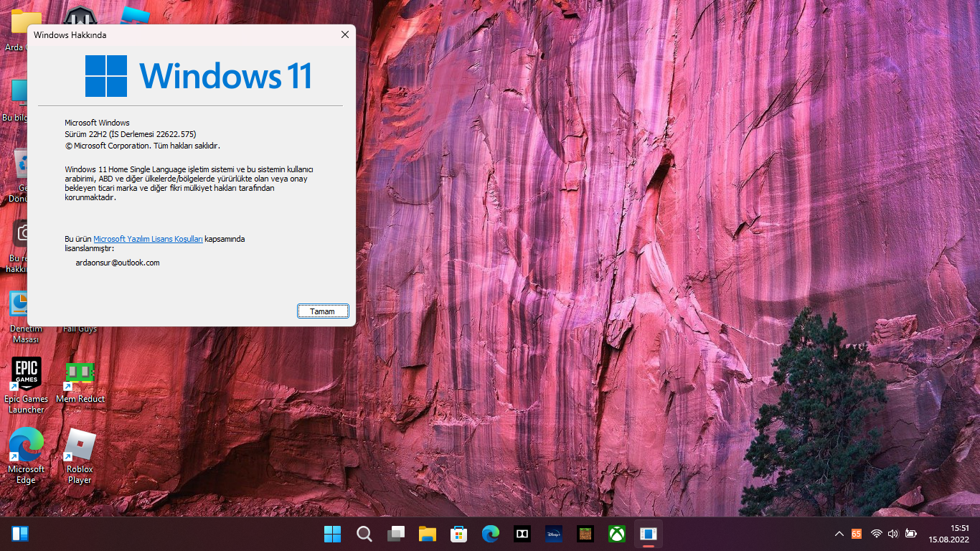Screen dimensions: 980x551
Task: Open Disney+ from the taskbar
Action: click(554, 534)
